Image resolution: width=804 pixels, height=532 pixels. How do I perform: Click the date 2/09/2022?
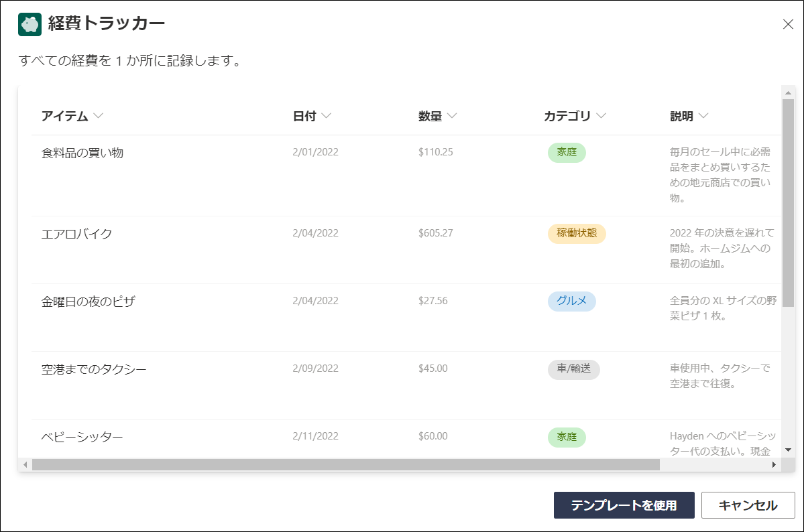(315, 368)
